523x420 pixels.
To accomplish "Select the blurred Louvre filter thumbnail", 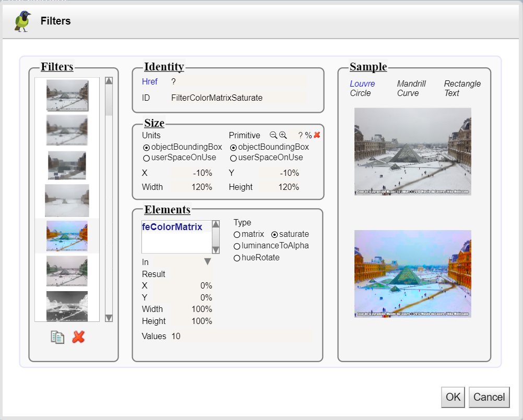I will tap(67, 130).
